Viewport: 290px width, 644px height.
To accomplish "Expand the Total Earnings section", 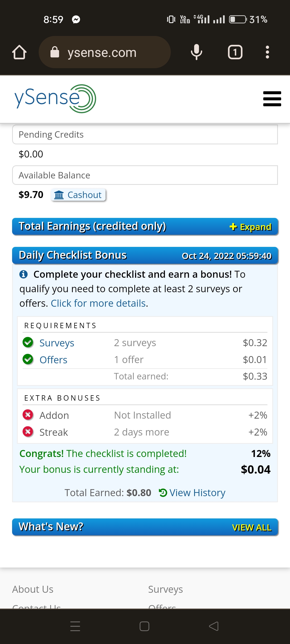I will pyautogui.click(x=250, y=227).
